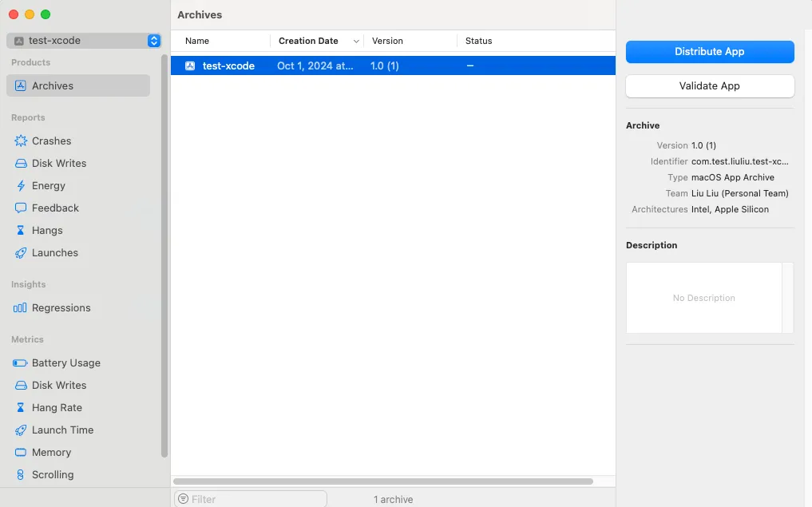812x507 pixels.
Task: Click the Distribute App button
Action: click(709, 51)
